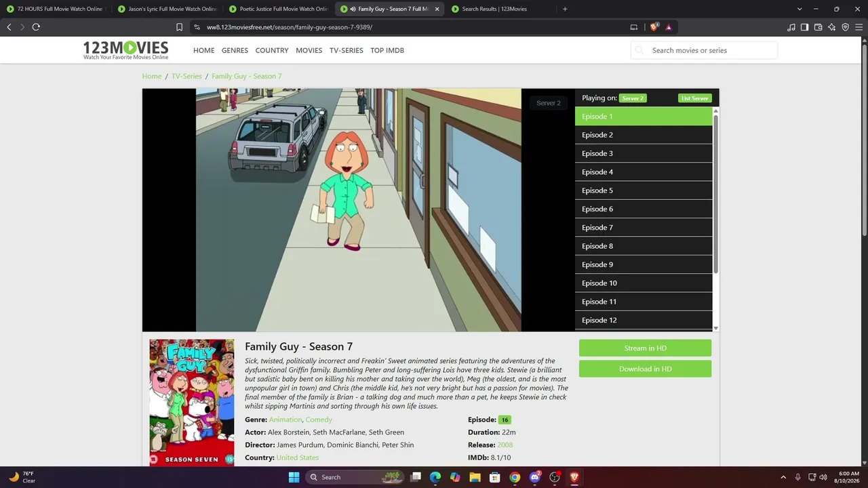This screenshot has height=488, width=868.
Task: Open the TOP IMDB menu item
Action: click(387, 50)
